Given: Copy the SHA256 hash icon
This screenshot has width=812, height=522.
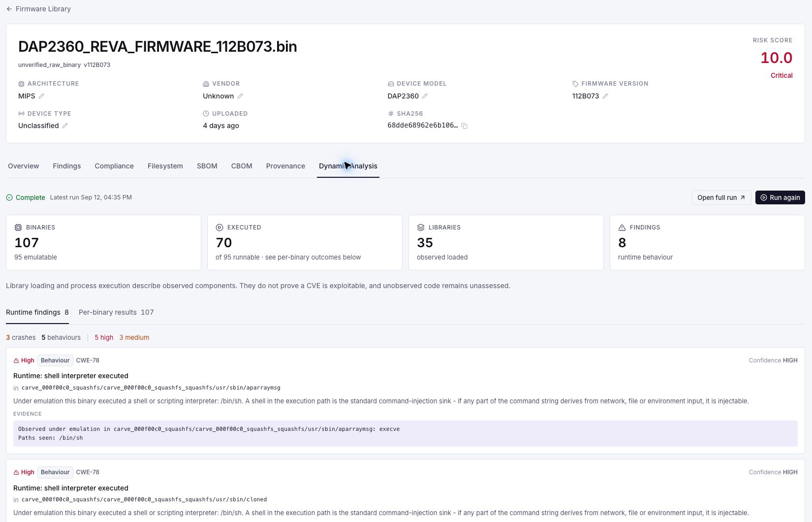Looking at the screenshot, I should pyautogui.click(x=464, y=126).
